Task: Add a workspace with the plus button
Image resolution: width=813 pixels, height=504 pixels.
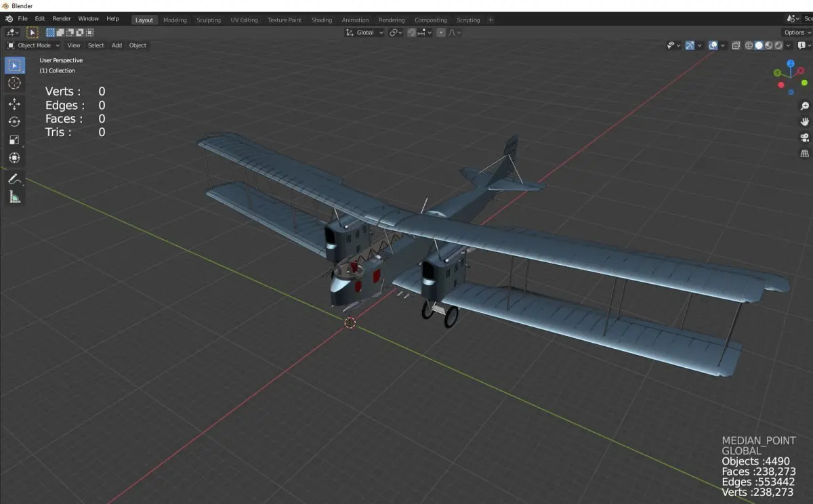Action: (491, 20)
